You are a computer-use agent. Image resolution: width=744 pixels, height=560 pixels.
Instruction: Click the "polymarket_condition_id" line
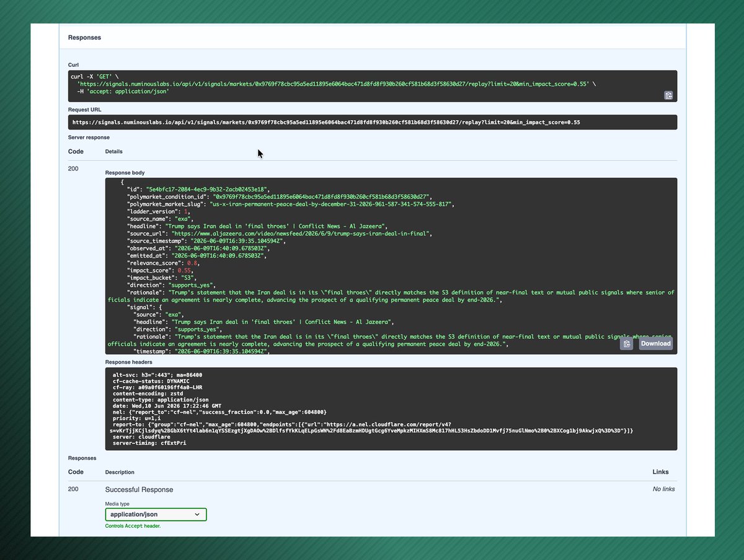(279, 196)
